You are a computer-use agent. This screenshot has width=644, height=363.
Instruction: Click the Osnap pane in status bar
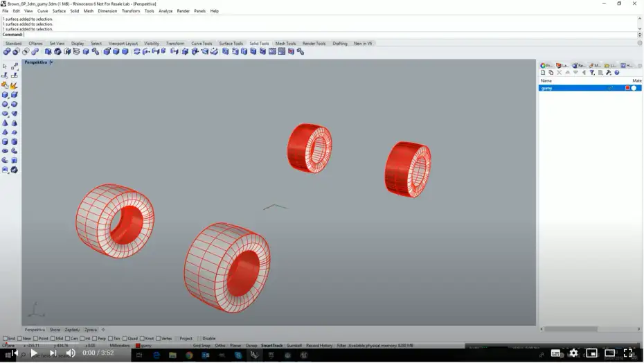pyautogui.click(x=251, y=346)
